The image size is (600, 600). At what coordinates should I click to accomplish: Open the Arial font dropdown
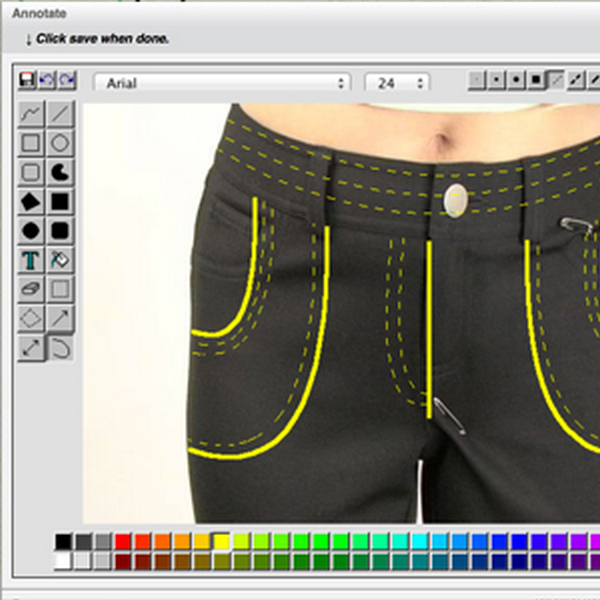point(222,83)
